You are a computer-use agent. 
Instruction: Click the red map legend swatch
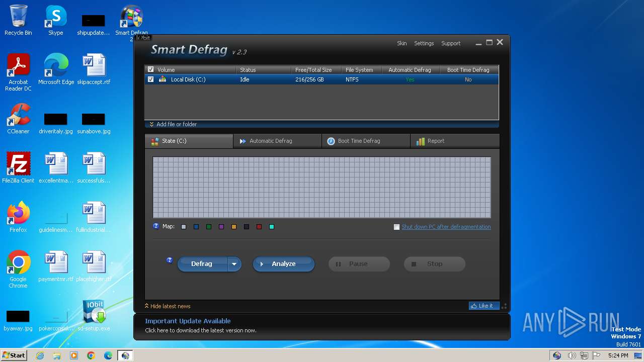pyautogui.click(x=259, y=227)
